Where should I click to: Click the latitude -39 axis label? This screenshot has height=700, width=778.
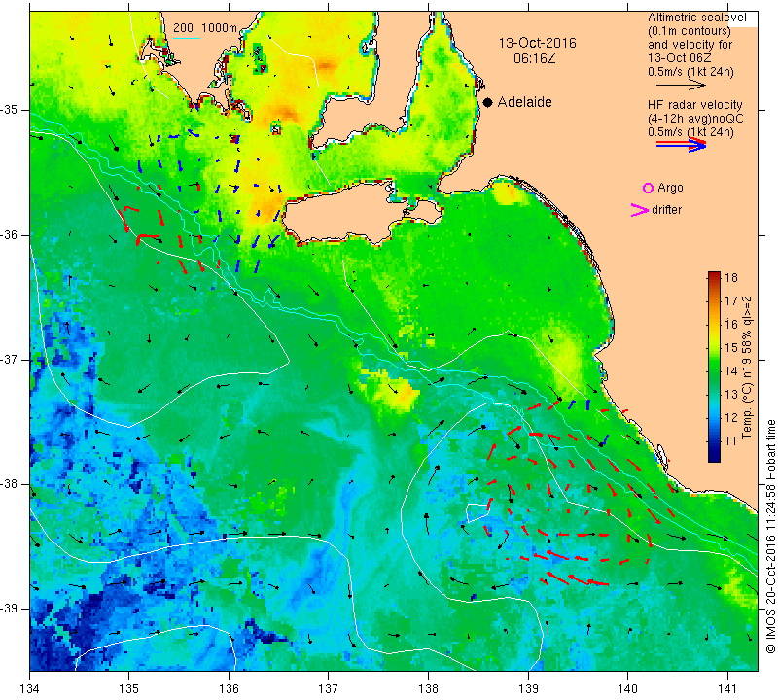coord(9,609)
